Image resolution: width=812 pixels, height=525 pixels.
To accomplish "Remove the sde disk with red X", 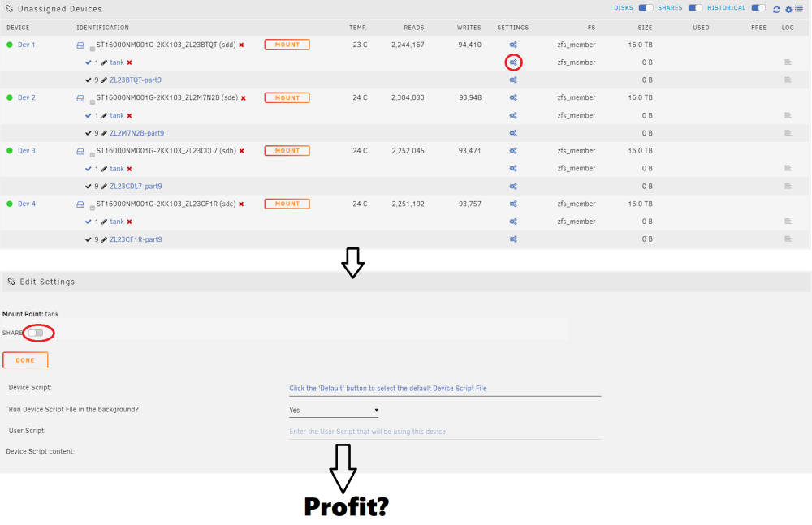I will click(244, 98).
